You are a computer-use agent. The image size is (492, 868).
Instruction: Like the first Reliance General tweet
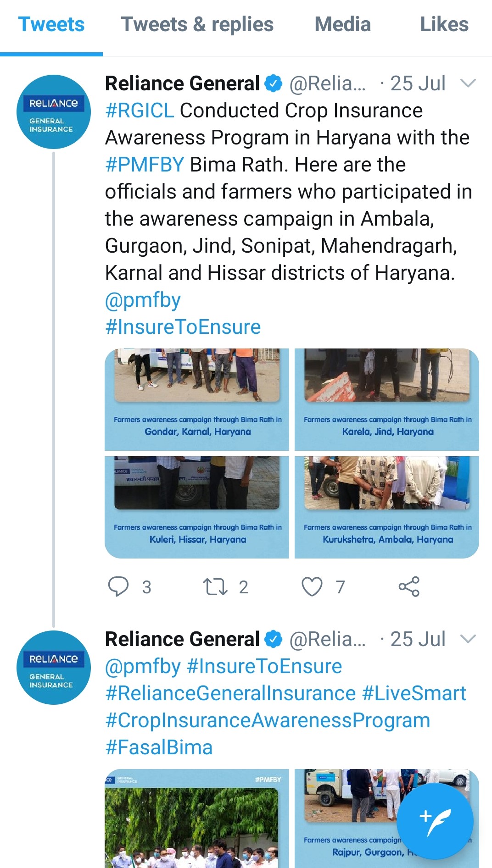tap(312, 586)
